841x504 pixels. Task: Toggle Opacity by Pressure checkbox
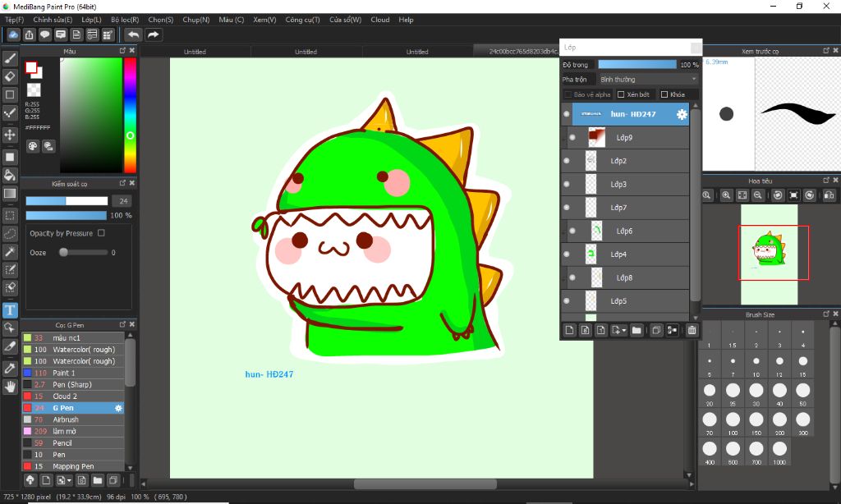pos(101,233)
